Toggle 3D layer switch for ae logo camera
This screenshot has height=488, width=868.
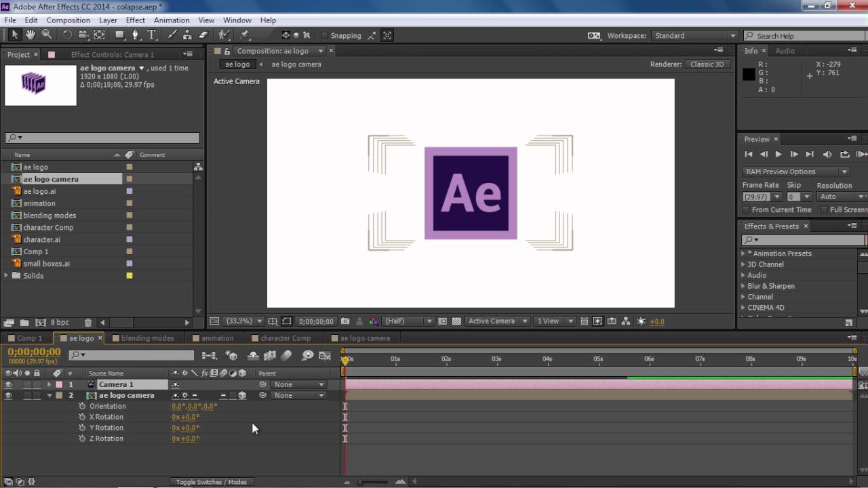click(242, 395)
